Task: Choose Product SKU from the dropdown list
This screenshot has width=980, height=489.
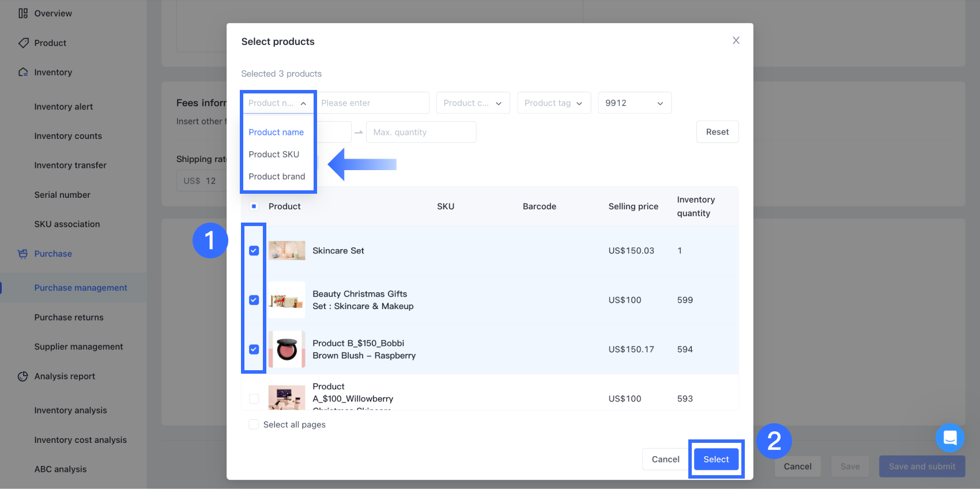Action: point(274,155)
